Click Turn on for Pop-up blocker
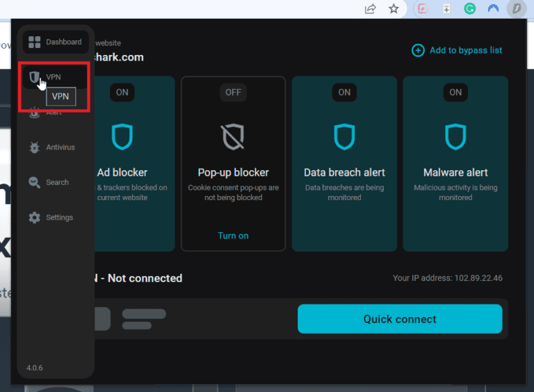Image resolution: width=534 pixels, height=392 pixels. [x=234, y=236]
